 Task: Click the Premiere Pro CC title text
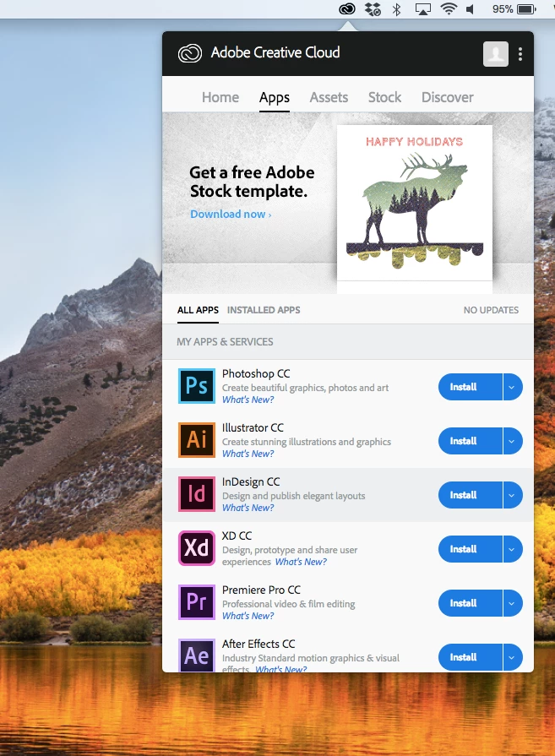tap(261, 590)
